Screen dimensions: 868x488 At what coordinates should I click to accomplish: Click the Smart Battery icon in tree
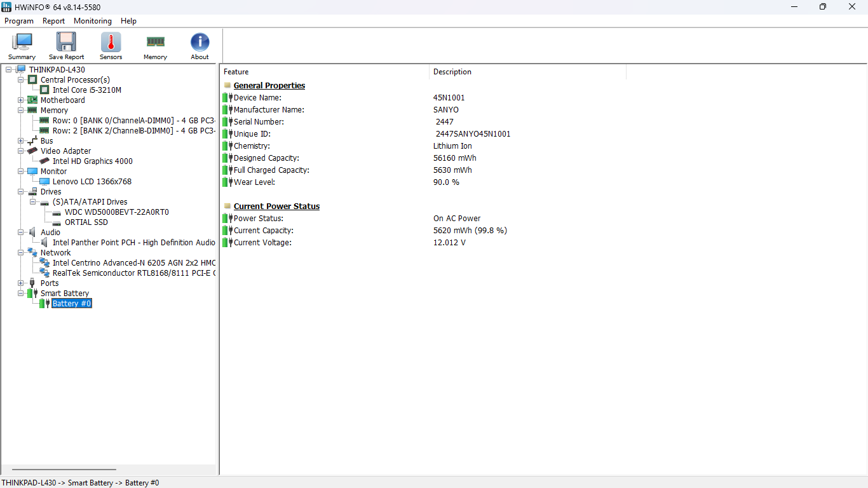pyautogui.click(x=32, y=293)
